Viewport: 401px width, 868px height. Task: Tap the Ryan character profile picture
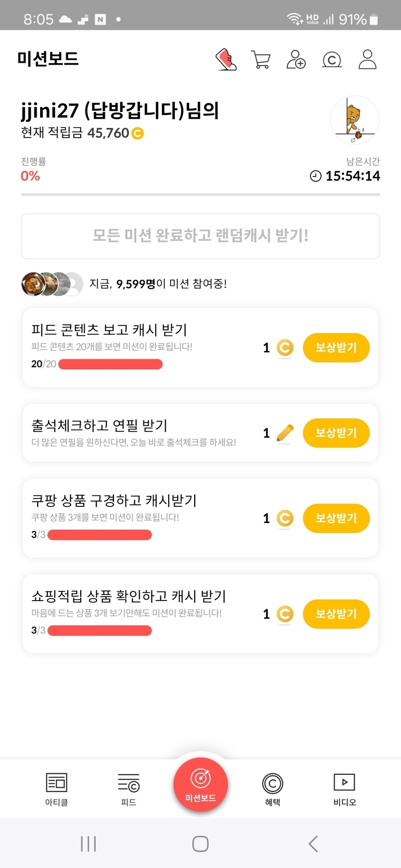[355, 120]
